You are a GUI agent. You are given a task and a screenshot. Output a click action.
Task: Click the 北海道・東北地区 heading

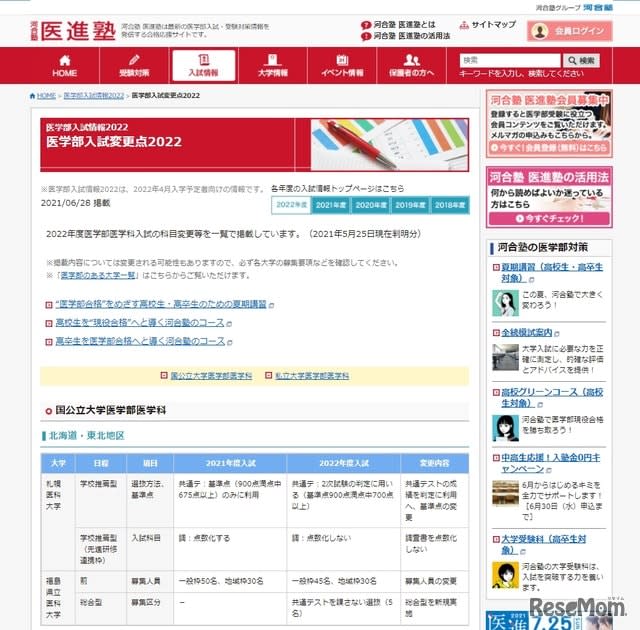click(x=86, y=436)
